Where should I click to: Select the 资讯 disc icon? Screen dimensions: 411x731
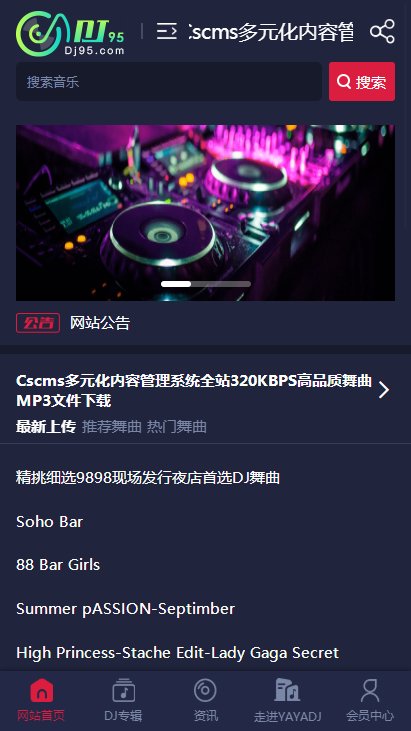pos(206,690)
